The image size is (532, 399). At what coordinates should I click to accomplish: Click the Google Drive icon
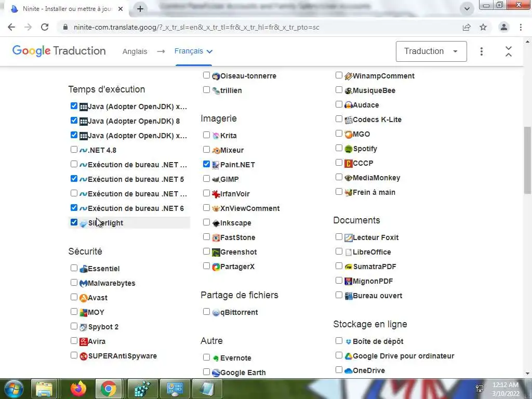pos(349,356)
